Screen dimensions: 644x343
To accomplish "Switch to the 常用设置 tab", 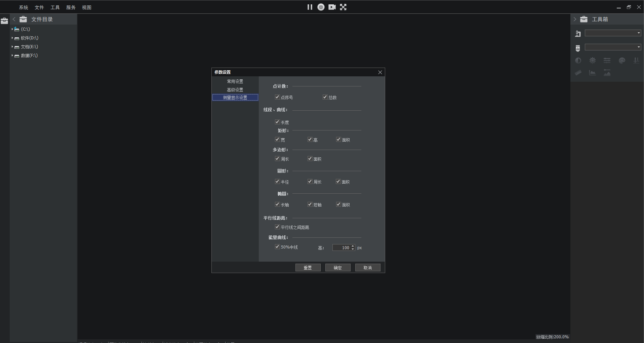I will (x=235, y=81).
